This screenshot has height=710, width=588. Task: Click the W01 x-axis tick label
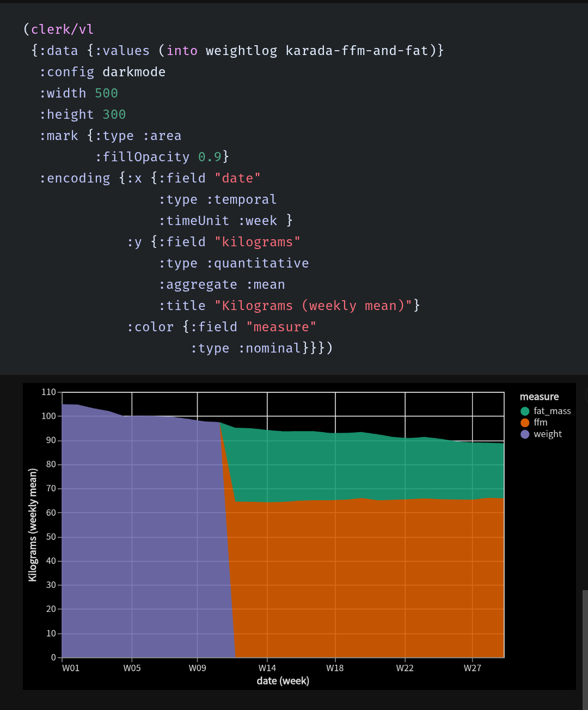(x=71, y=668)
